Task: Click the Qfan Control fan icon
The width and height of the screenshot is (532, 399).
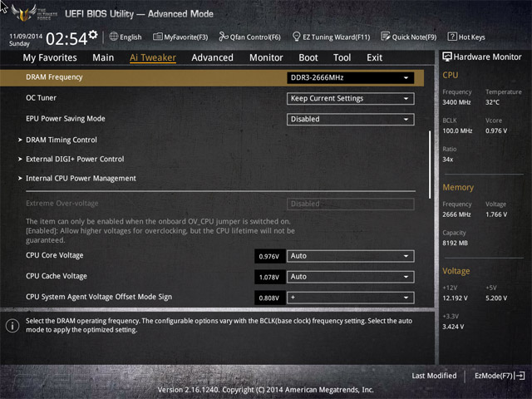Action: [224, 37]
